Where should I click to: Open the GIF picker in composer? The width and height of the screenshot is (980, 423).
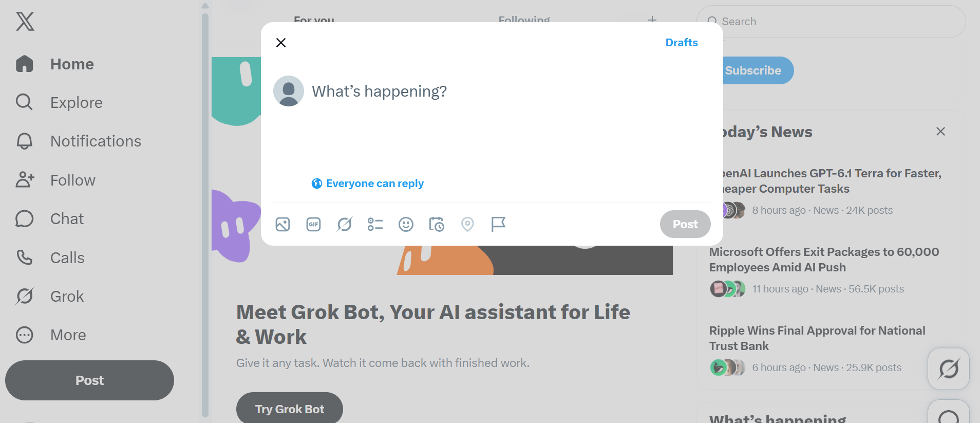[x=313, y=225]
